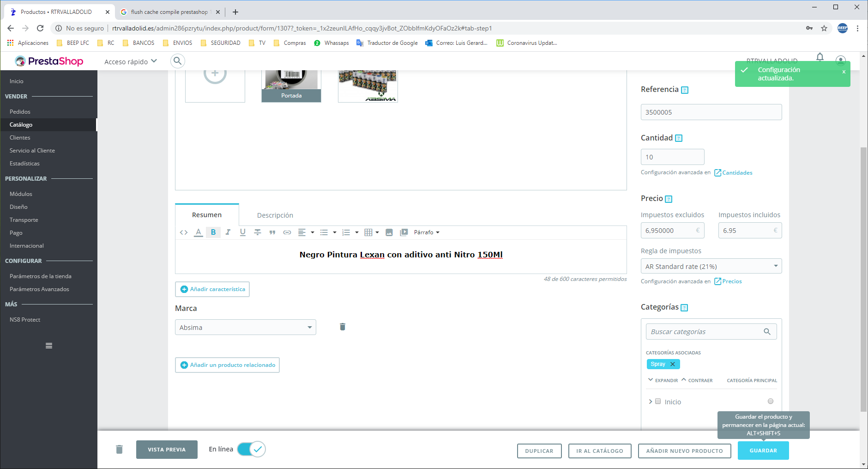The width and height of the screenshot is (868, 469).
Task: Open Módulos in sidebar menu
Action: [x=21, y=194]
